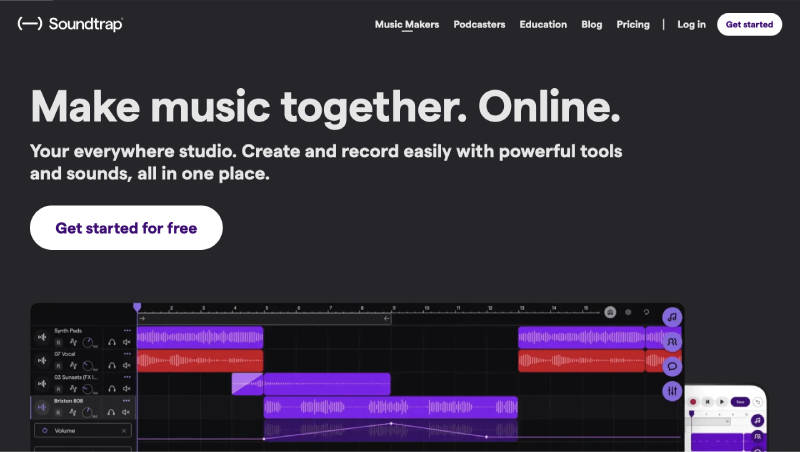This screenshot has width=800, height=452.
Task: Click the headphones solo icon on Synth Pads
Action: click(111, 343)
